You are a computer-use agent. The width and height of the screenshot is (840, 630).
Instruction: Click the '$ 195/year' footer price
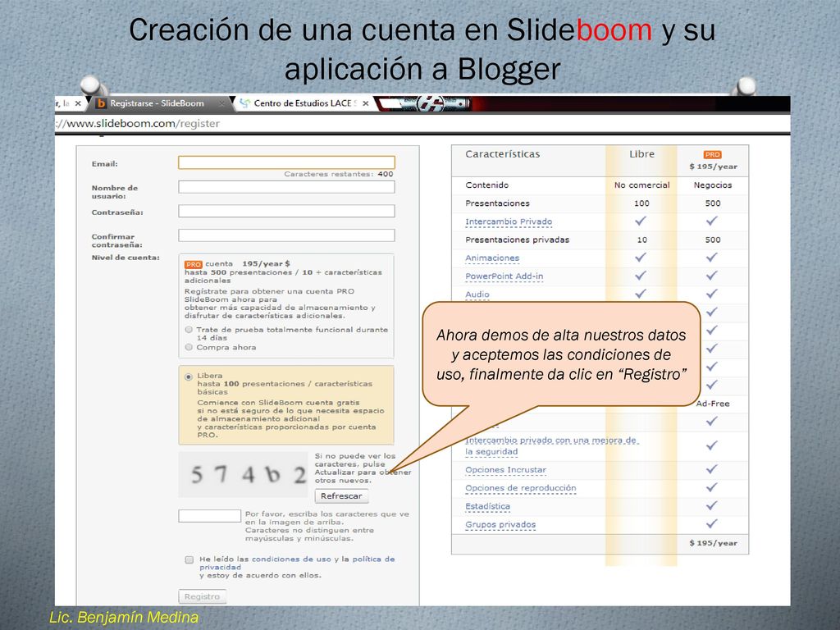[713, 543]
